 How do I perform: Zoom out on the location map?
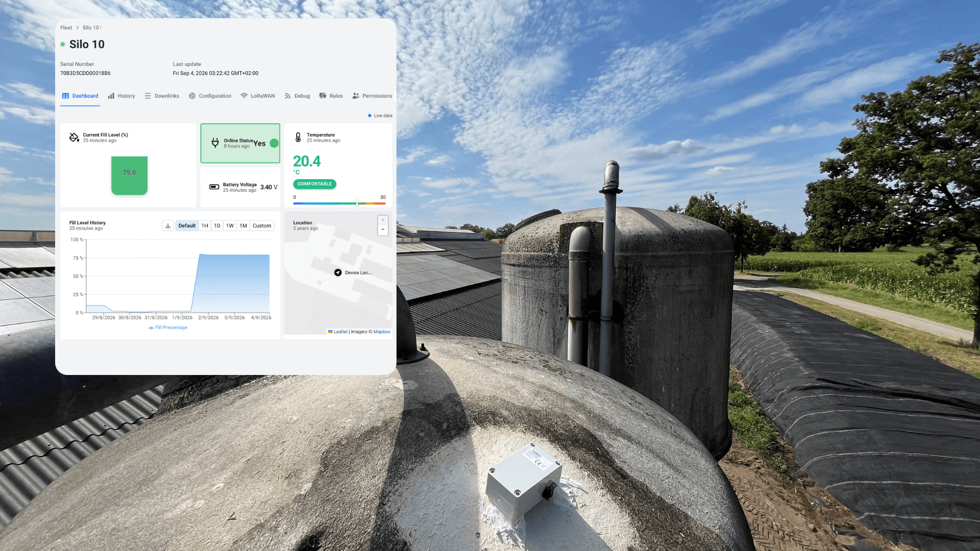point(383,230)
